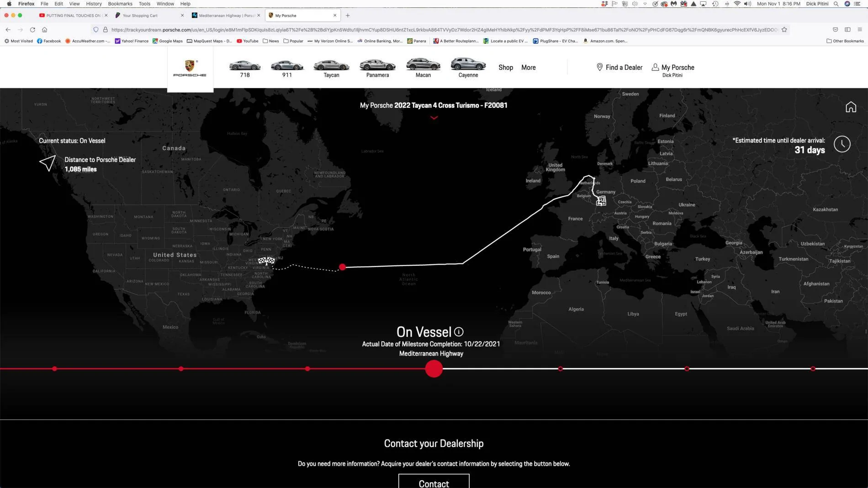Select the second timeline milestone dot

pos(181,369)
